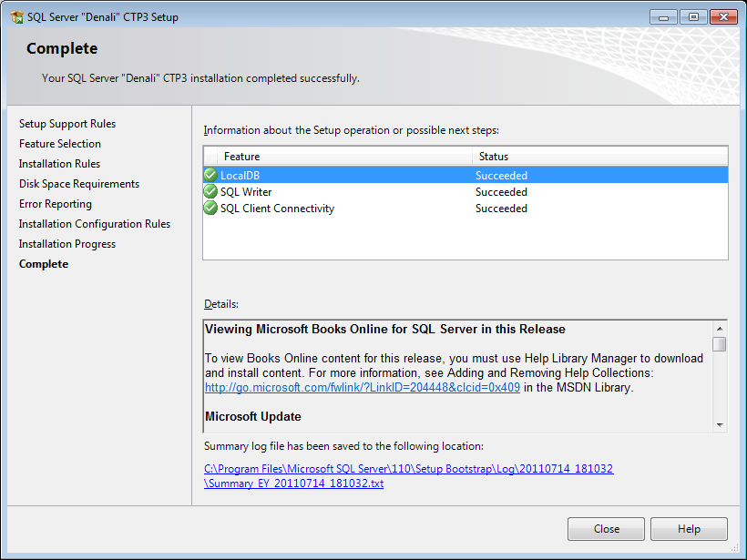Maximize the setup window
This screenshot has height=560, width=747.
click(693, 17)
